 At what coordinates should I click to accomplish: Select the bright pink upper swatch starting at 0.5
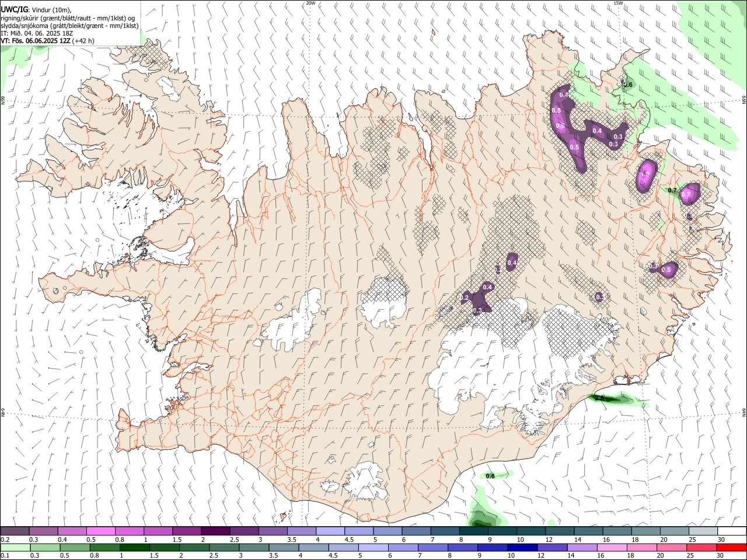click(100, 531)
